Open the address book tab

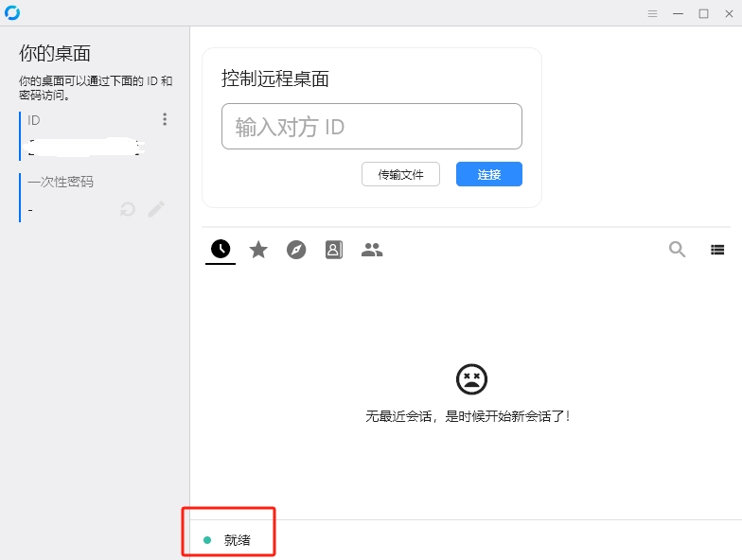[x=333, y=250]
